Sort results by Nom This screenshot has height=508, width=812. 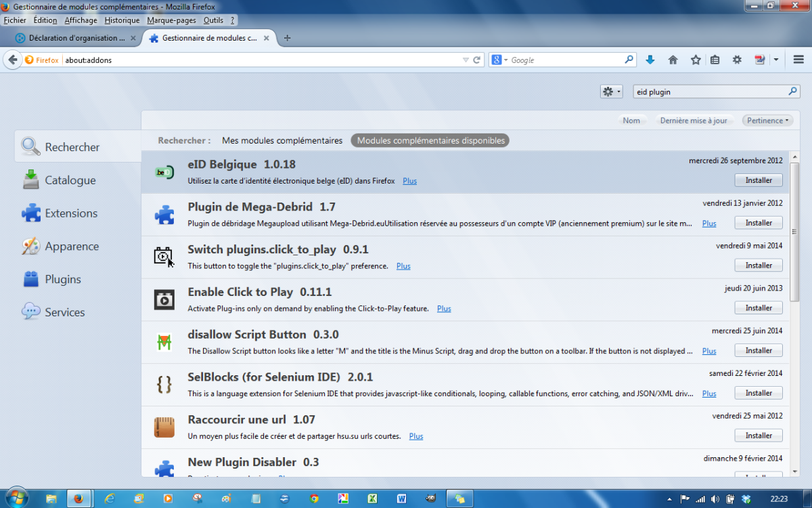[631, 121]
